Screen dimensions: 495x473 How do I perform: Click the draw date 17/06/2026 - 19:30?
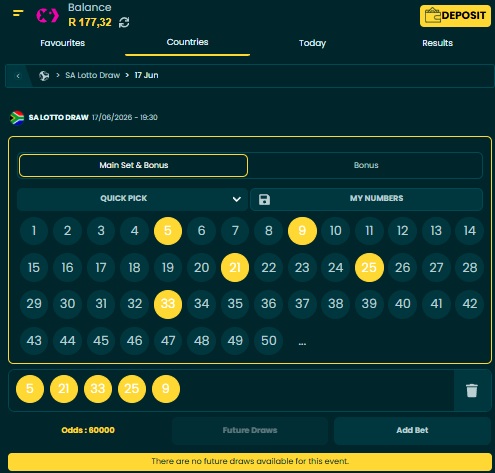tap(125, 118)
